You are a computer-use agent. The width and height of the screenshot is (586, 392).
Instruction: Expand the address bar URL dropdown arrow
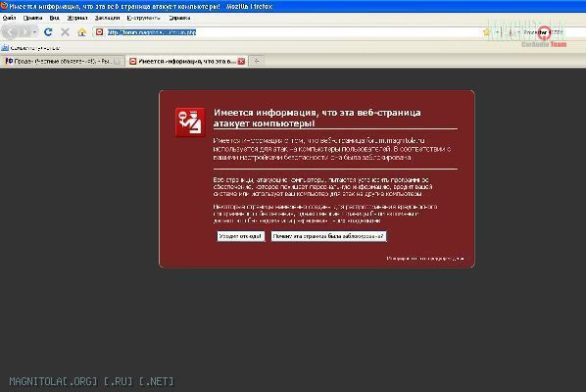497,32
